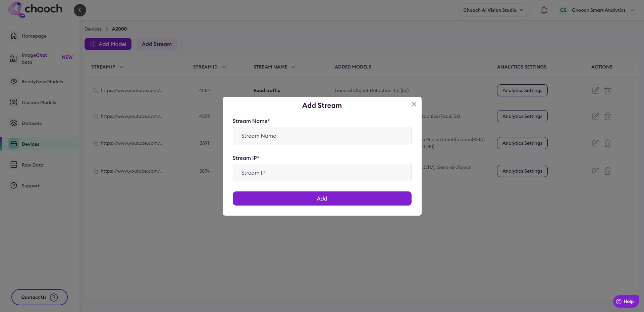The image size is (644, 312).
Task: Go back using the breadcrumb Devices link
Action: point(93,29)
